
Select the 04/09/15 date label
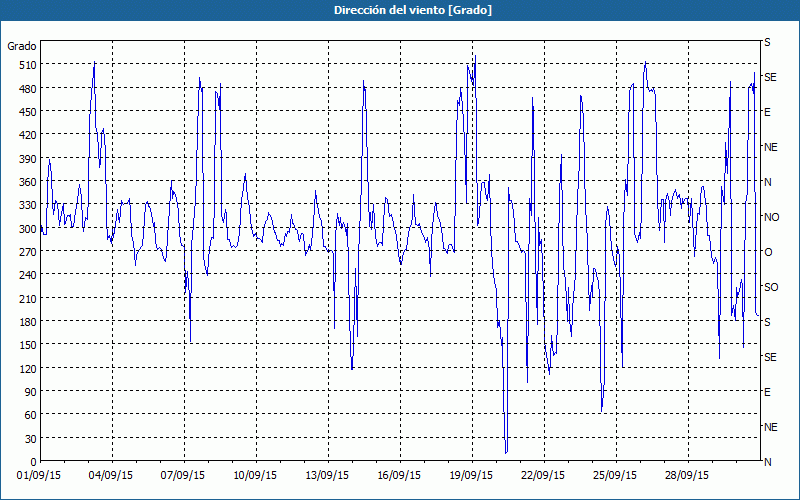coord(111,476)
